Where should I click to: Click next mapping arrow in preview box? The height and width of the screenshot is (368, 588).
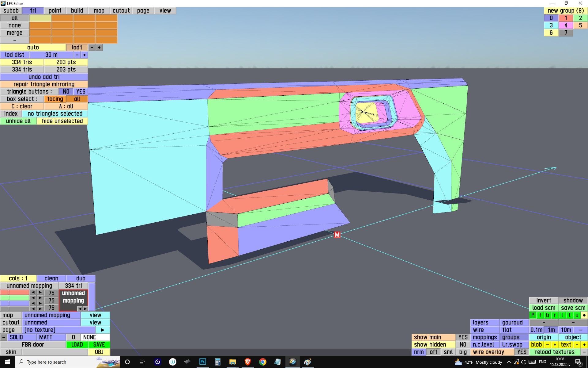85,309
